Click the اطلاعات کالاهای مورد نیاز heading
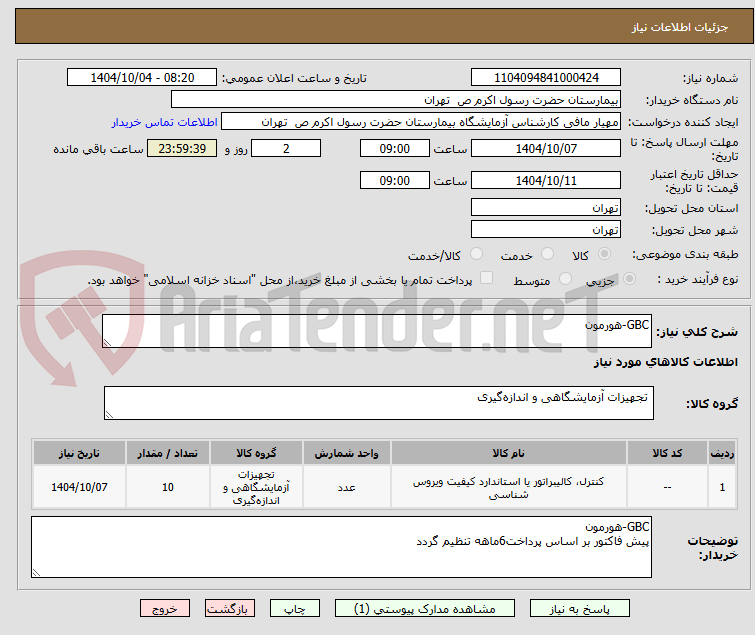The image size is (755, 635). 665,362
